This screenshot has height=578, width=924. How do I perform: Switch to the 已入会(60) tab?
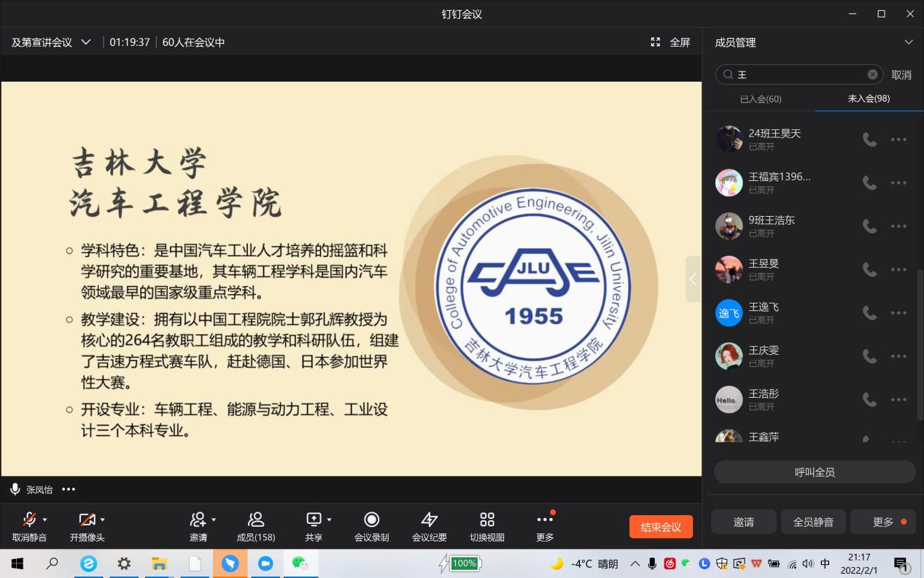click(x=761, y=99)
